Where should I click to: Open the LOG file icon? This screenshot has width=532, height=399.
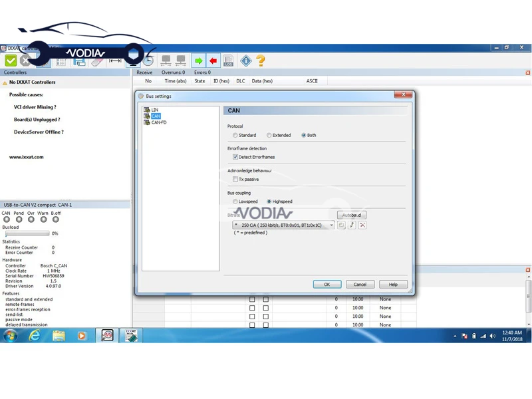(x=228, y=61)
